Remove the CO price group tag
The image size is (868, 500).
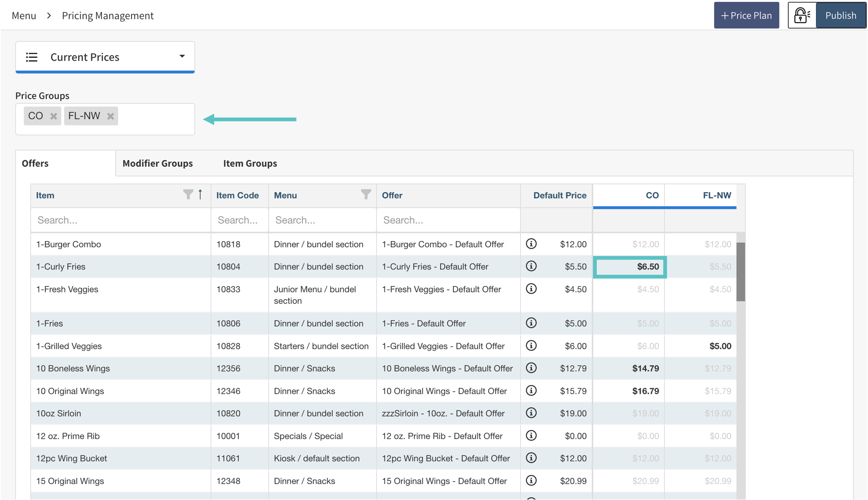53,116
